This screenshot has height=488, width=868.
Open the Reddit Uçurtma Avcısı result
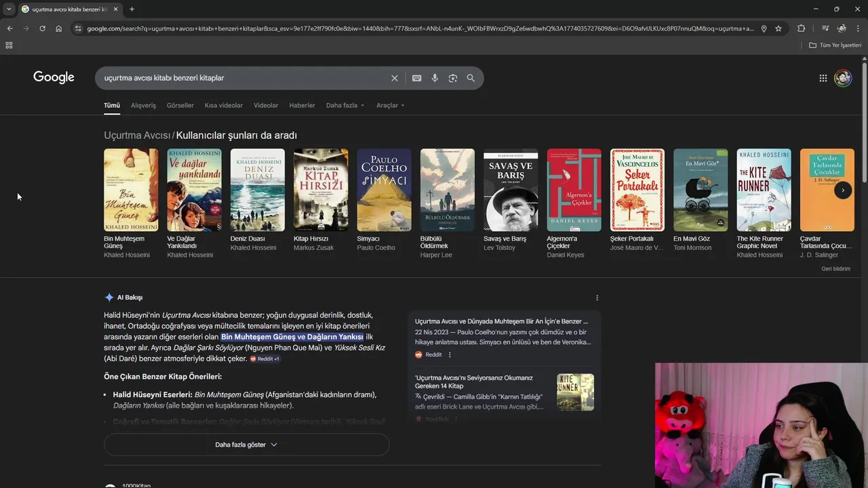click(x=501, y=321)
